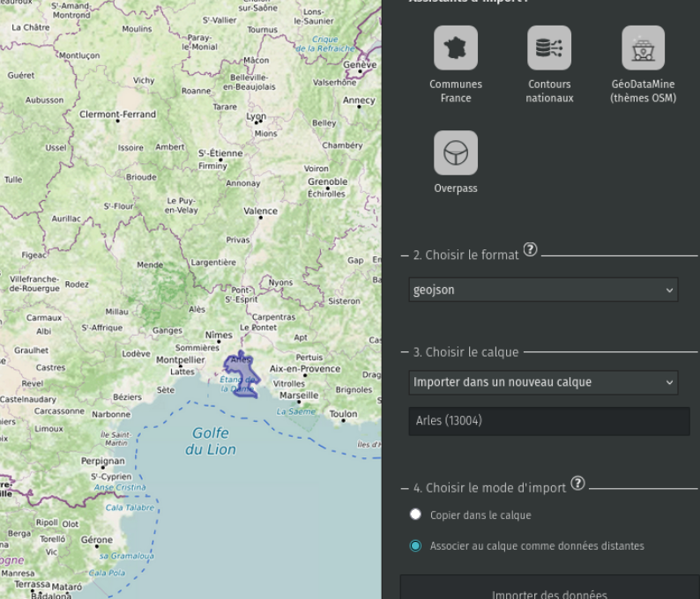Click Perpignan on the map
Screen dimensions: 700x599
[103, 461]
